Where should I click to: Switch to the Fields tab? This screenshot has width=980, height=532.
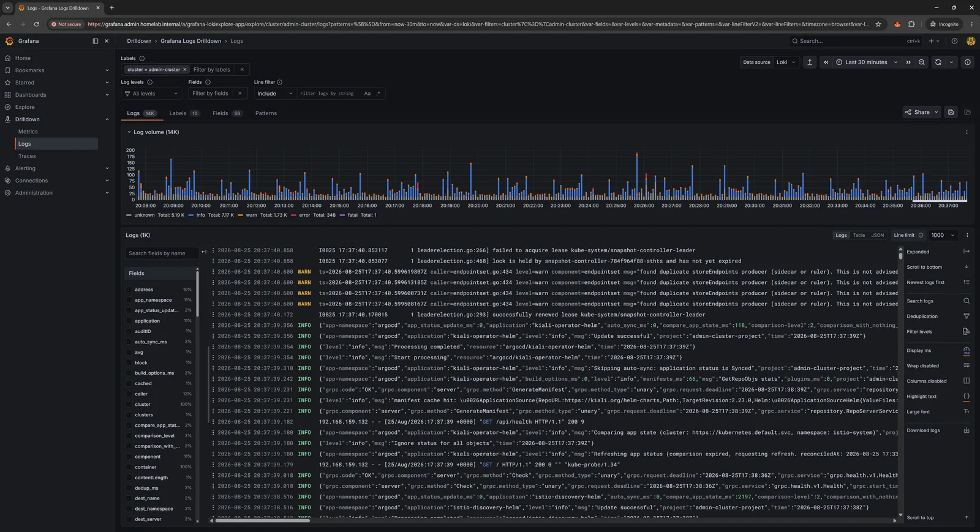(x=227, y=113)
